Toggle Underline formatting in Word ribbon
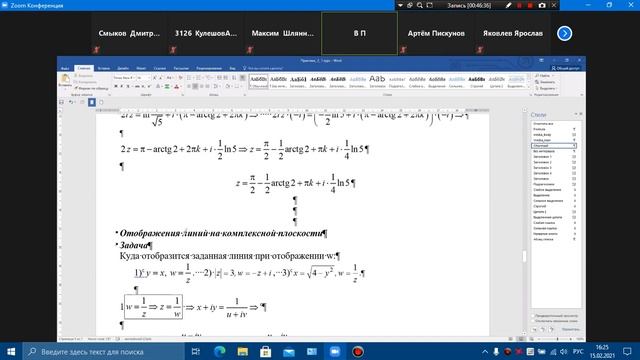Screen dimensions: 640x360 click(x=128, y=86)
